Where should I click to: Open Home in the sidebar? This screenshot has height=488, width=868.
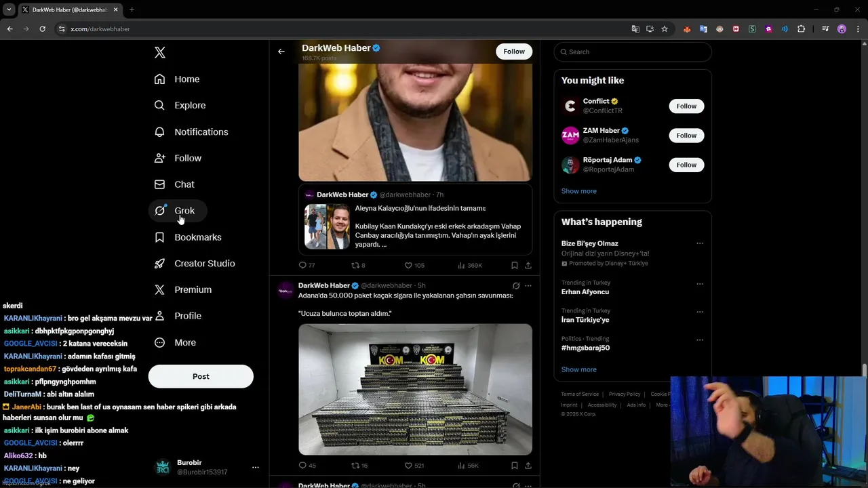[x=177, y=79]
